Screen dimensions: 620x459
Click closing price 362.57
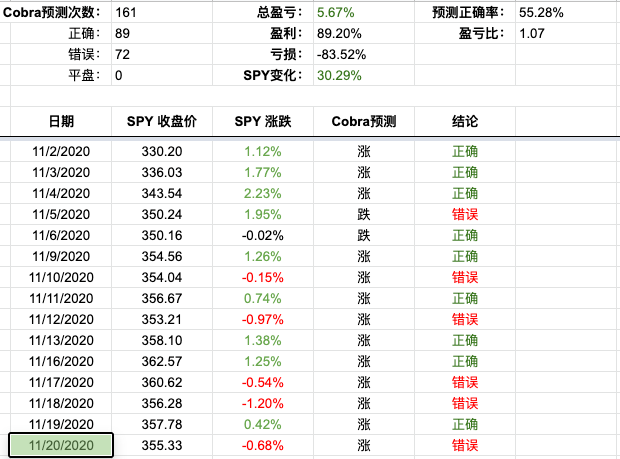[x=162, y=361]
